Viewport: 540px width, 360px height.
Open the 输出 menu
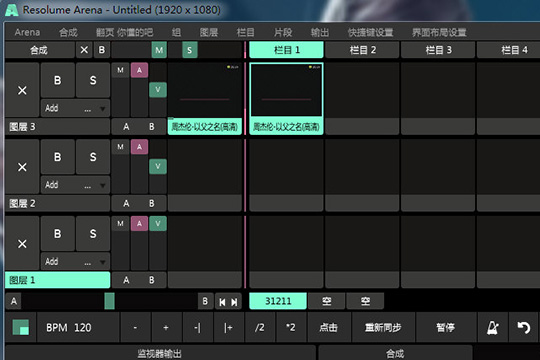[x=320, y=32]
